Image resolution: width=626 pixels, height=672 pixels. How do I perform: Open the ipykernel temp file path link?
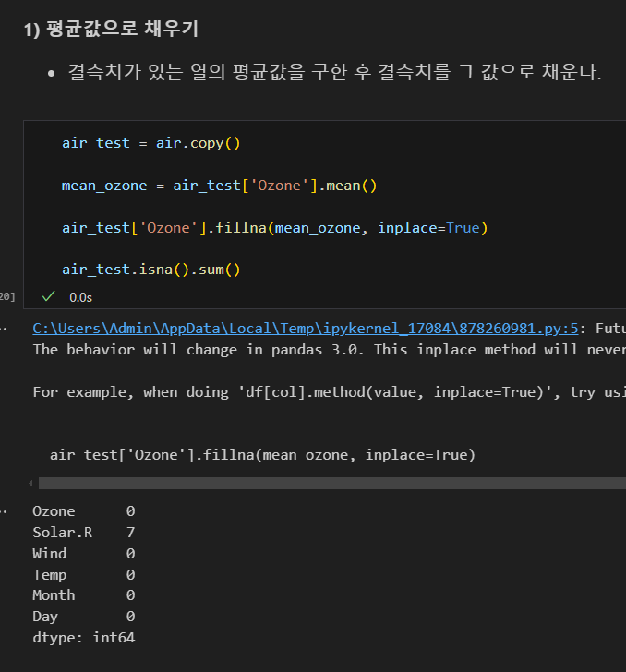[306, 329]
